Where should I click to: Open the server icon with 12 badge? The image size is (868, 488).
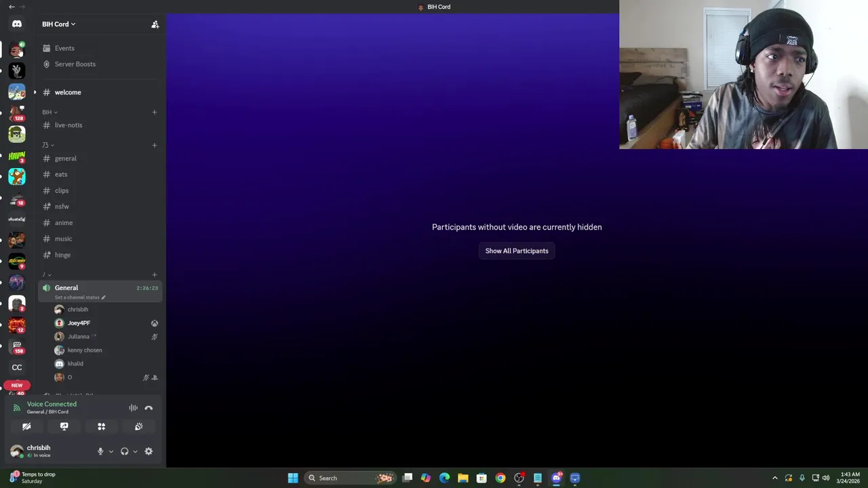(17, 325)
